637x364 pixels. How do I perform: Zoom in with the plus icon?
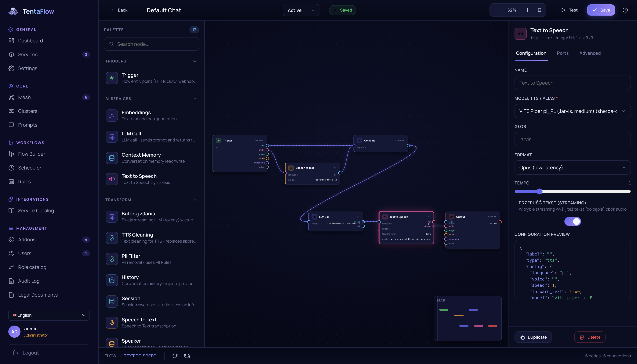click(x=527, y=10)
